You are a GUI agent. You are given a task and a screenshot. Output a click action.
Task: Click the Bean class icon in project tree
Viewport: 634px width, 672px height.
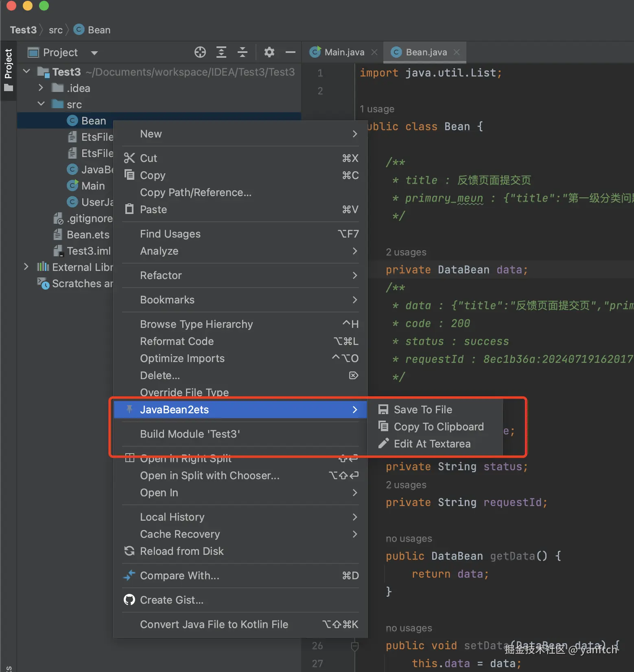pyautogui.click(x=72, y=120)
